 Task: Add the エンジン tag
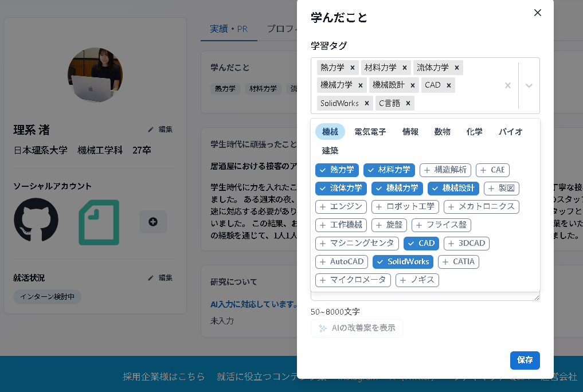tap(341, 206)
